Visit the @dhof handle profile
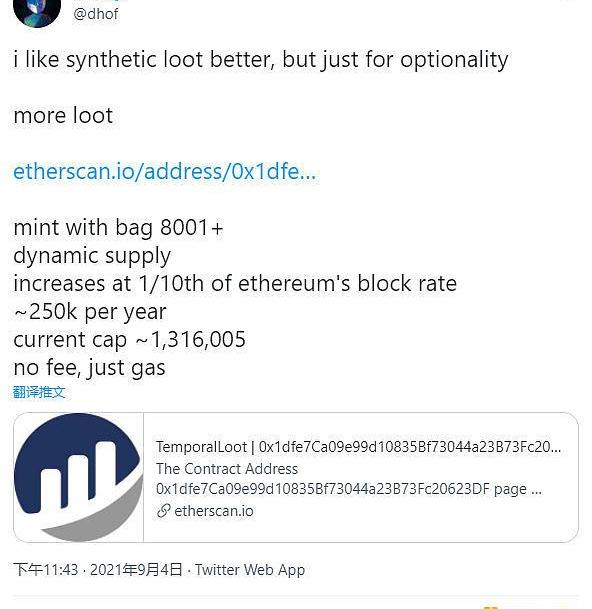This screenshot has width=592, height=609. pyautogui.click(x=96, y=14)
